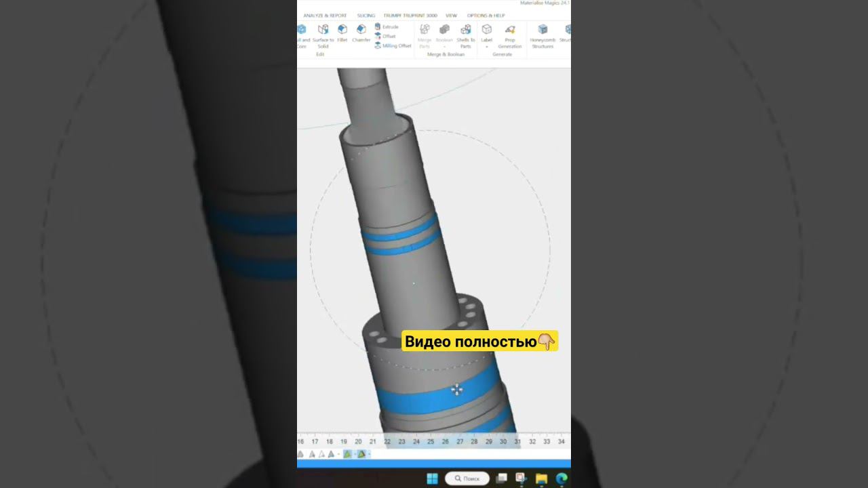Open Snipping Tool from the taskbar
Viewport: 868px width, 488px height.
click(521, 479)
